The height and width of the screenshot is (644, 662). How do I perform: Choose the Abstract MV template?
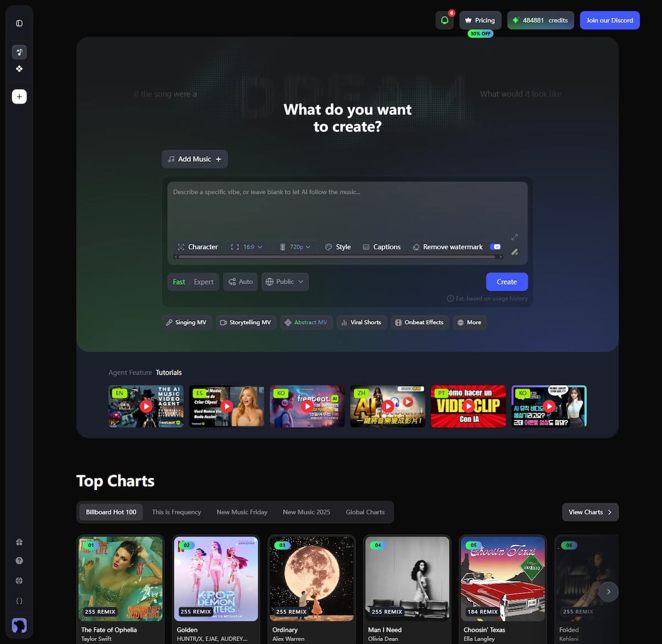click(306, 322)
